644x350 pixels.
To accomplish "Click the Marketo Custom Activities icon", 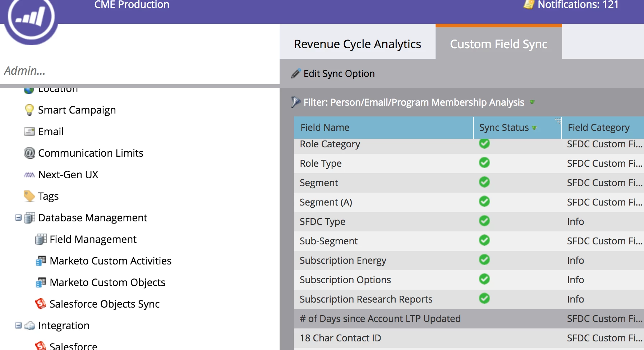I will pyautogui.click(x=41, y=261).
